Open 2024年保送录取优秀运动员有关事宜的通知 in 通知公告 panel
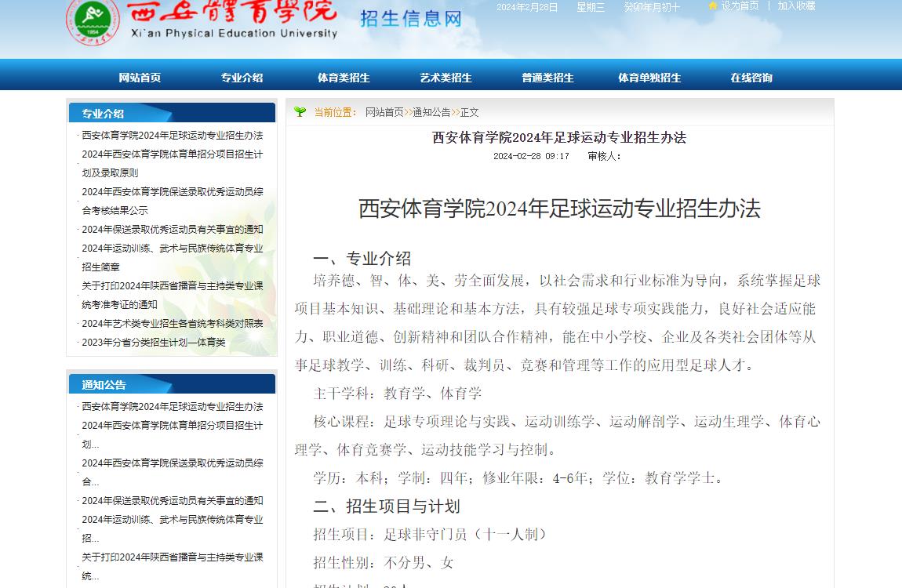 pos(172,501)
